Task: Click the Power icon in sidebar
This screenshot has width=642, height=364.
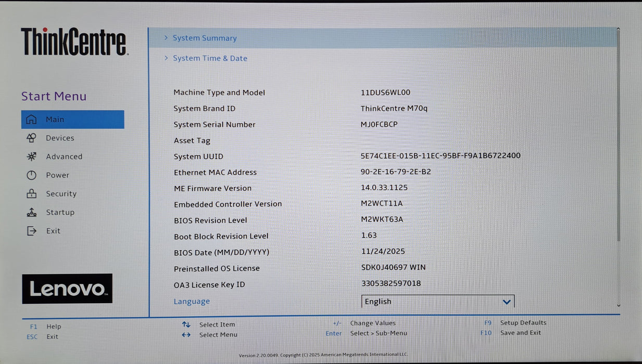Action: pos(31,175)
